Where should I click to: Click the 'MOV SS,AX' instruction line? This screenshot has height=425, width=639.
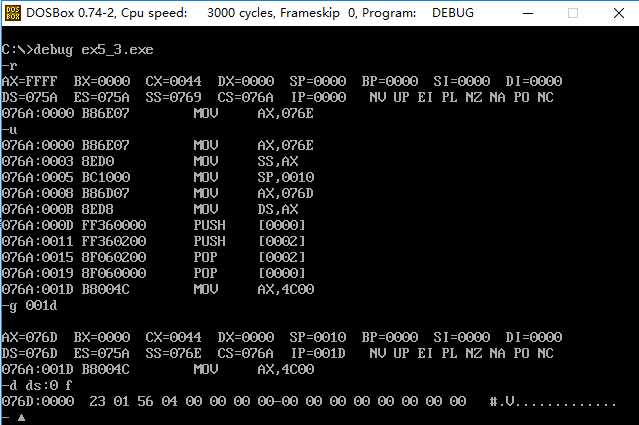click(x=150, y=161)
